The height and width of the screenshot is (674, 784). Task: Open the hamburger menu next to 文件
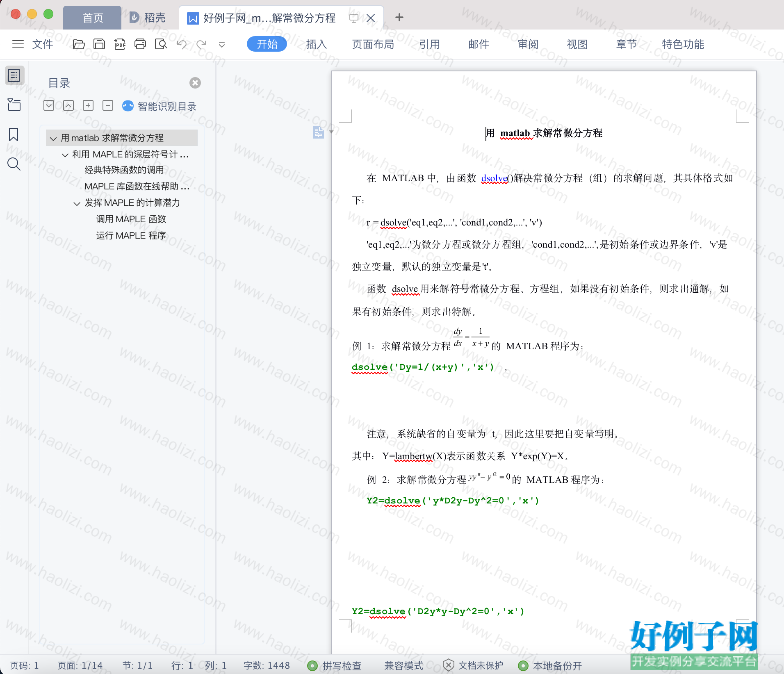[18, 44]
